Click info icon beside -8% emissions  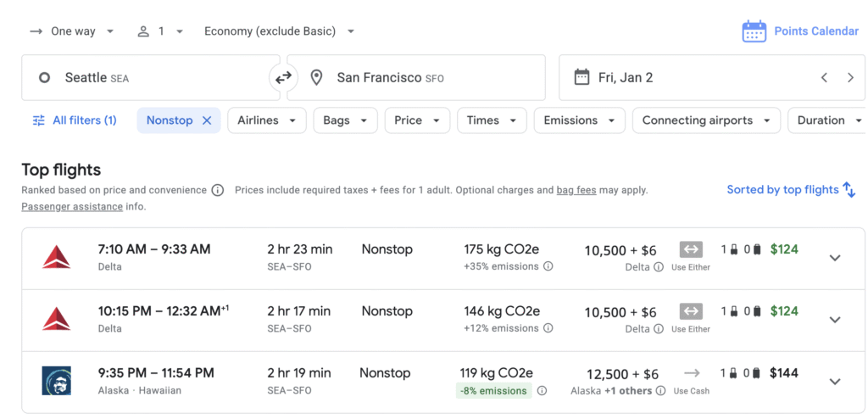coord(542,391)
